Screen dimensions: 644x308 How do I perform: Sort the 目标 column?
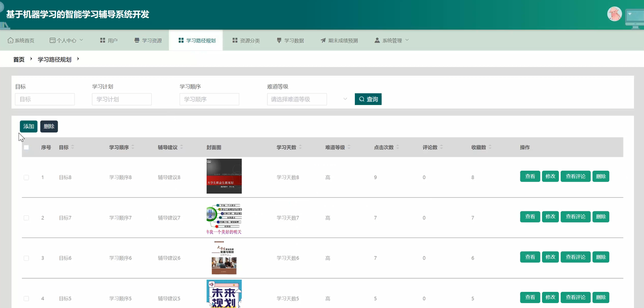pyautogui.click(x=72, y=147)
